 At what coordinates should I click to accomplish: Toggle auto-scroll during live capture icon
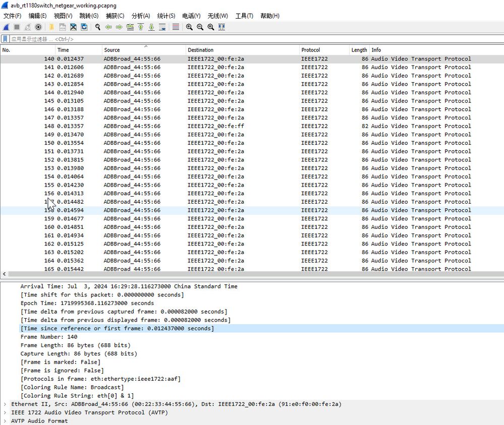162,27
